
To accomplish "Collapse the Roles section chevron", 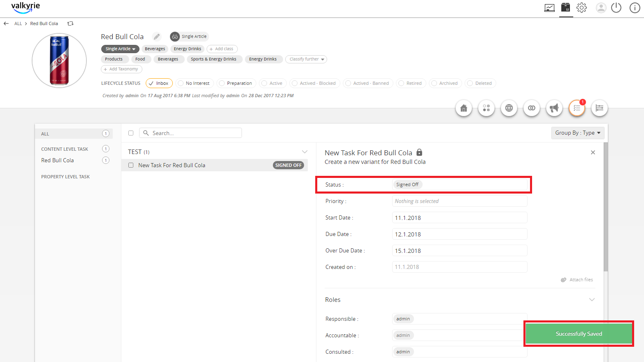I will click(x=592, y=299).
